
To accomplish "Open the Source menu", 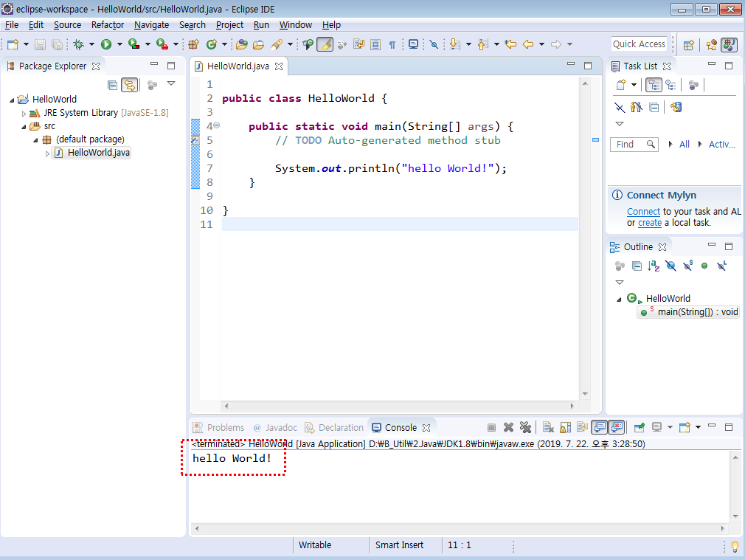I will click(67, 25).
